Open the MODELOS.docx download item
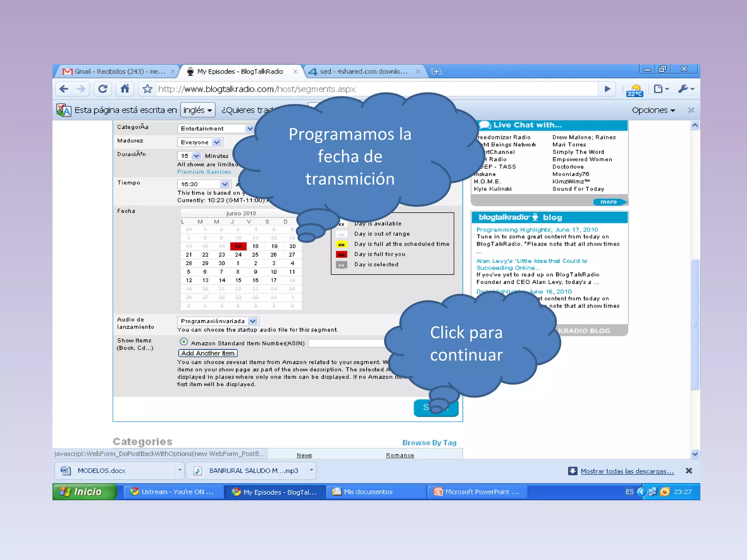 tap(115, 471)
